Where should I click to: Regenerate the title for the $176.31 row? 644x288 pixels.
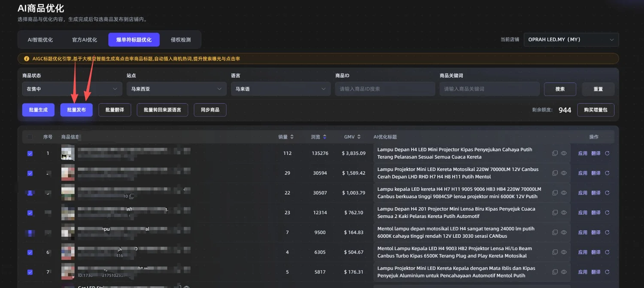coord(607,272)
